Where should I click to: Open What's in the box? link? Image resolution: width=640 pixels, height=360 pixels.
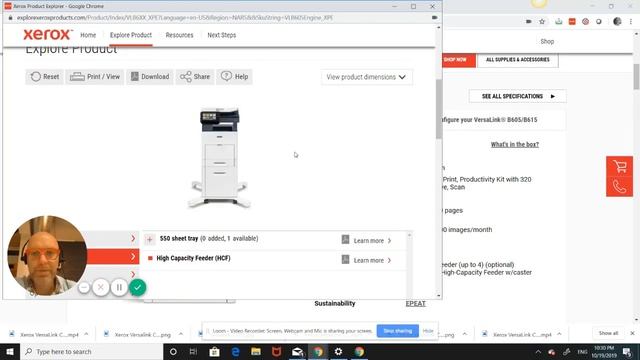pos(515,144)
